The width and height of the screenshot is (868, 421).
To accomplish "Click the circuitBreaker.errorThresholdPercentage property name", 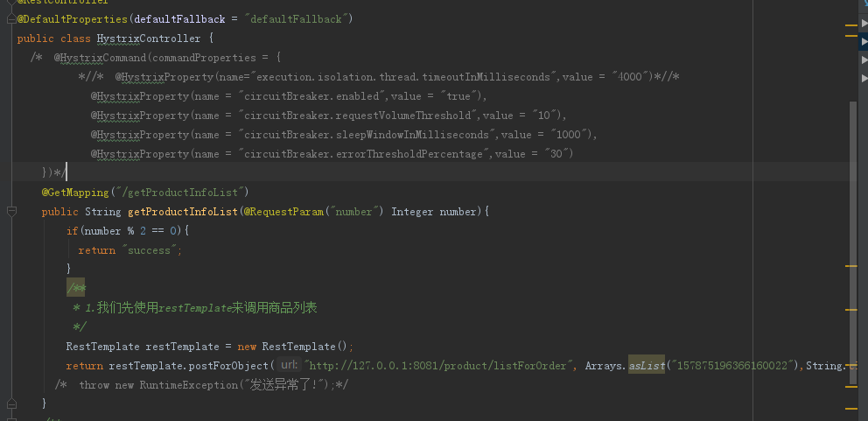I will [363, 154].
